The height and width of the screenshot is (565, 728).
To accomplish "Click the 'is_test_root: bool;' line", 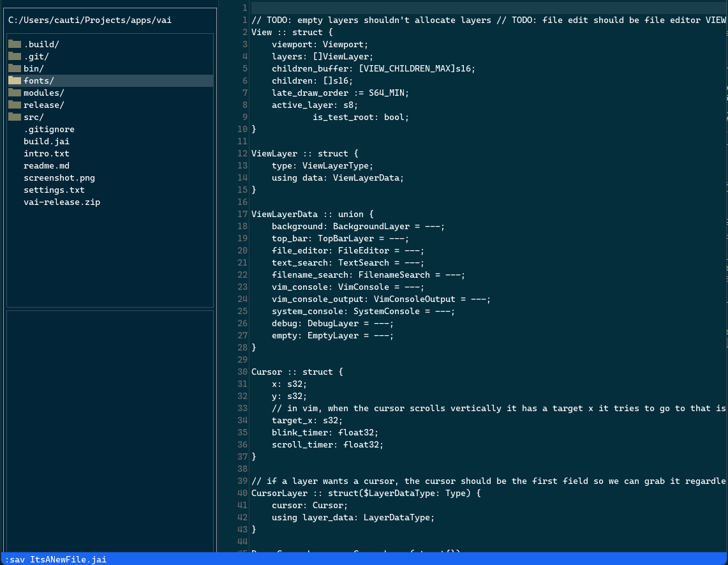I will pyautogui.click(x=360, y=117).
